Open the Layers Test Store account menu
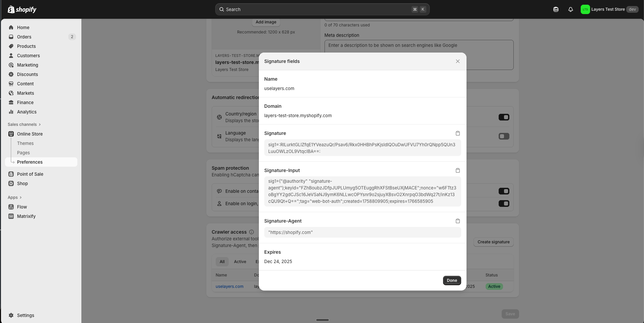This screenshot has height=323, width=644. pyautogui.click(x=609, y=9)
